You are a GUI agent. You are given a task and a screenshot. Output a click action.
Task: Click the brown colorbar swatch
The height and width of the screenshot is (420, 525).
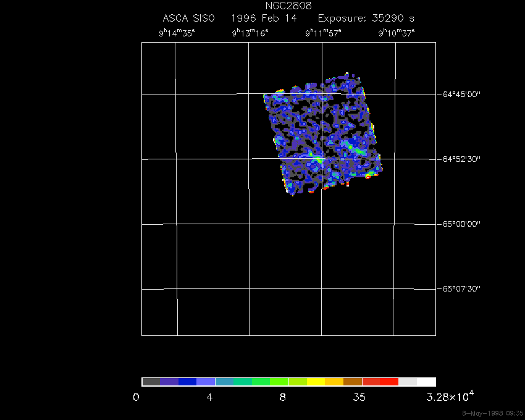pyautogui.click(x=353, y=382)
